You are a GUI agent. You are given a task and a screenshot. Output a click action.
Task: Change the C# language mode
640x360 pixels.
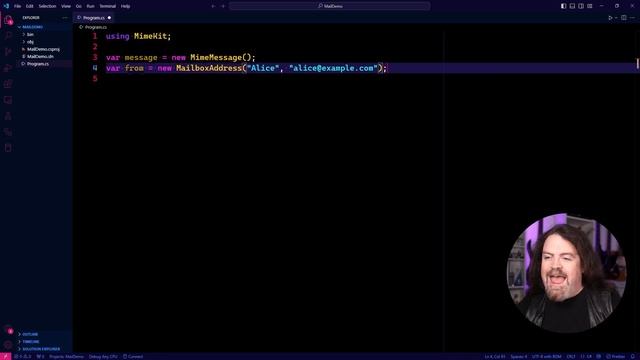click(x=586, y=356)
